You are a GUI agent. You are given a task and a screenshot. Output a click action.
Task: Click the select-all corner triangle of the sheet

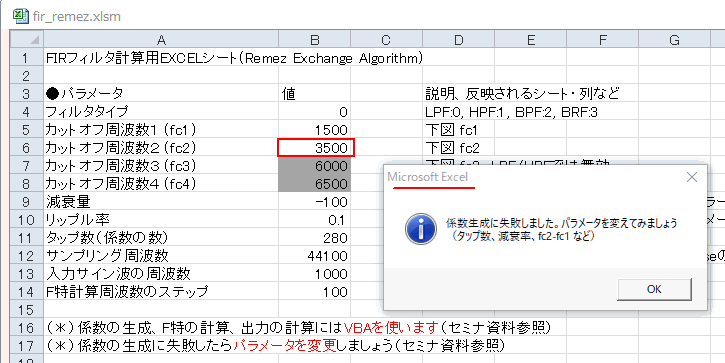[x=27, y=40]
